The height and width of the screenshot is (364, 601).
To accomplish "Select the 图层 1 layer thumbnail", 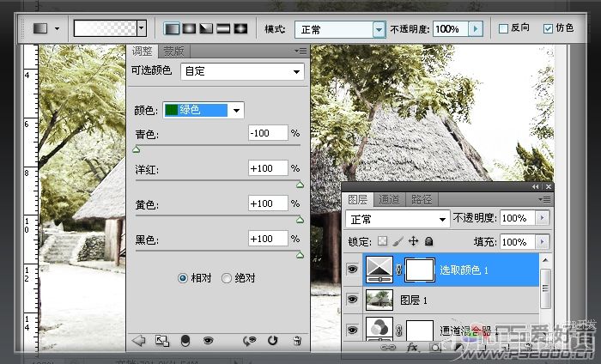I will [379, 300].
